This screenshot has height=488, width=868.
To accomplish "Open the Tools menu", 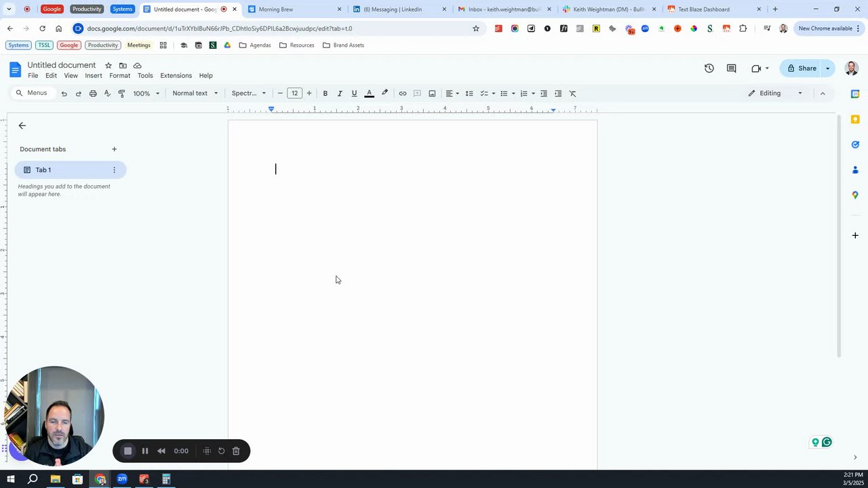I will click(145, 75).
